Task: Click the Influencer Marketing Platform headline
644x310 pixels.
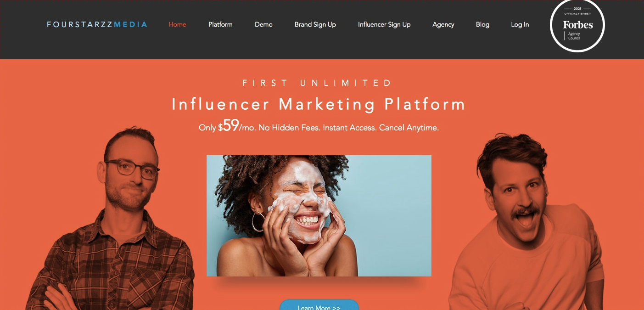Action: (319, 104)
